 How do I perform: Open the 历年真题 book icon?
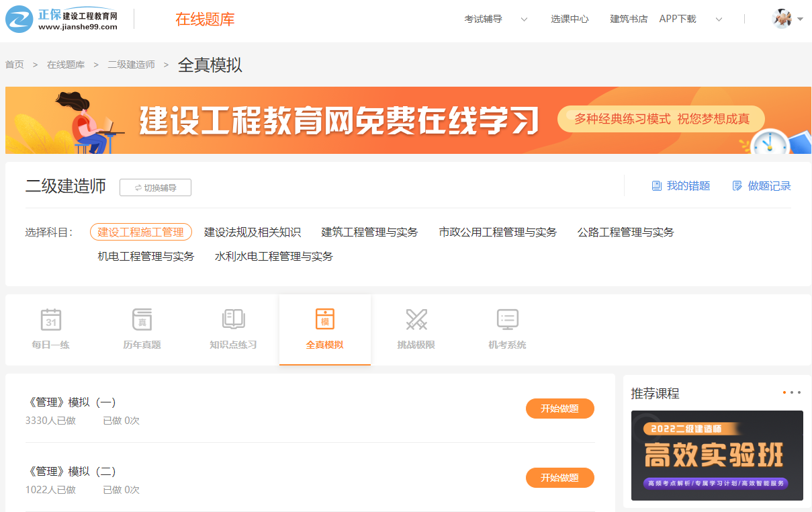pyautogui.click(x=142, y=320)
